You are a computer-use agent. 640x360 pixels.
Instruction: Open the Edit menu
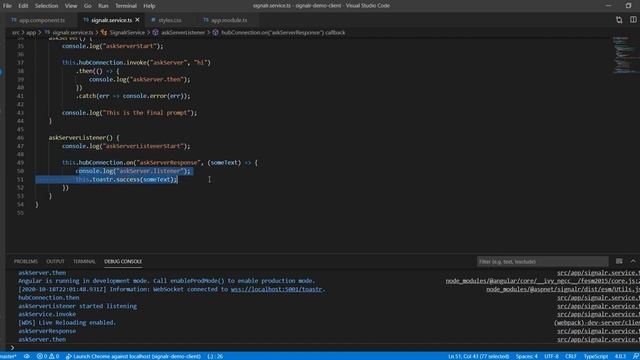click(23, 6)
